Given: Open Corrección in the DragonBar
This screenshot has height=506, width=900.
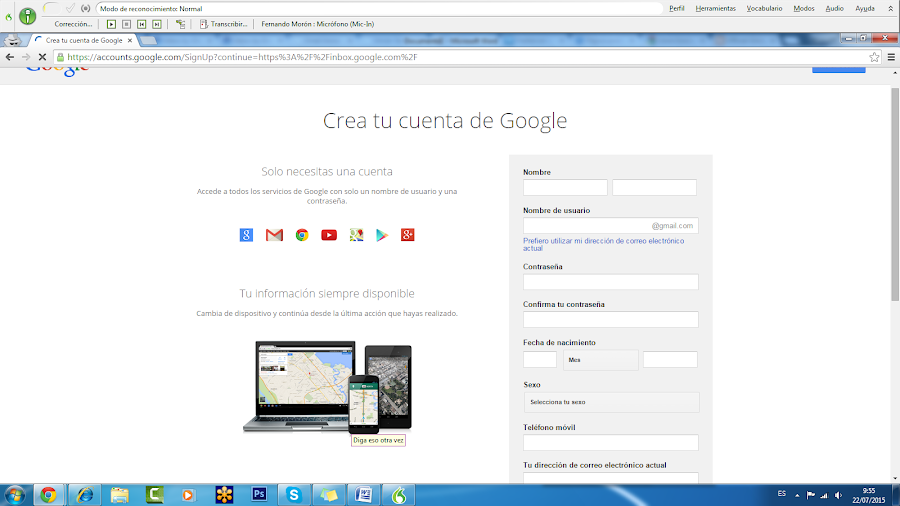Looking at the screenshot, I should [73, 24].
